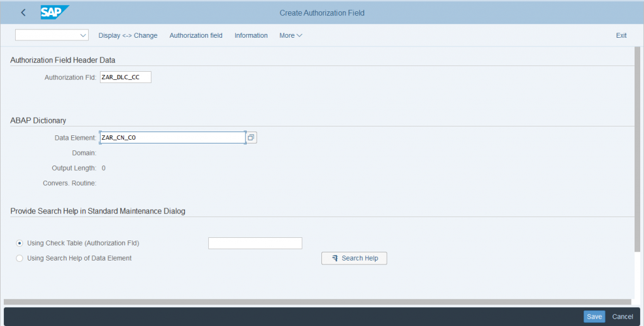This screenshot has width=644, height=326.
Task: Click Provide Search Help section heading
Action: pos(97,211)
